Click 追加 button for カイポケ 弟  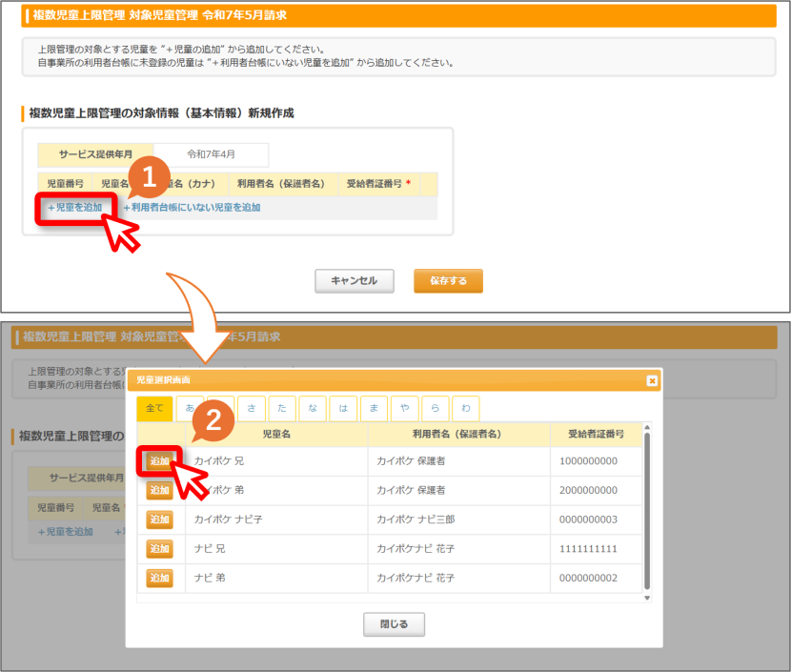159,490
